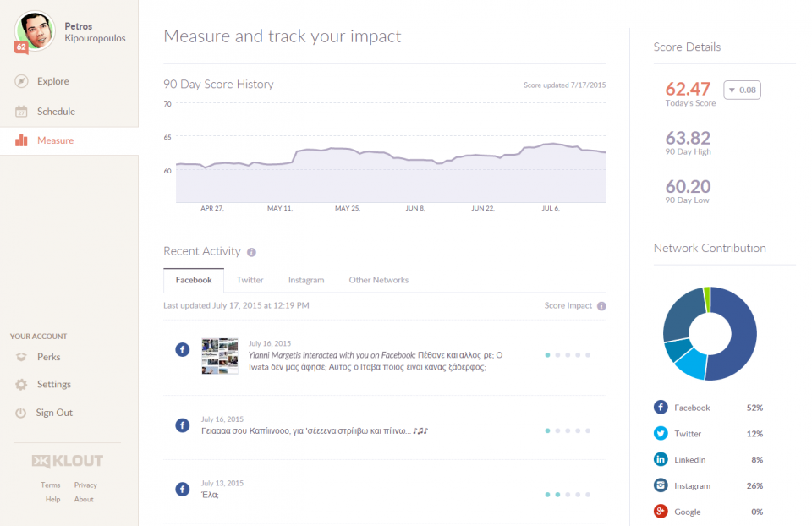This screenshot has height=526, width=812.
Task: Open the Privacy link in footer
Action: click(x=85, y=485)
